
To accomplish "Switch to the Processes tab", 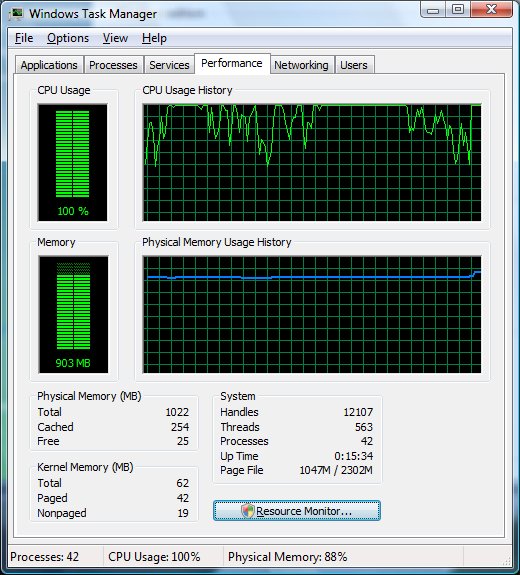I will (113, 65).
